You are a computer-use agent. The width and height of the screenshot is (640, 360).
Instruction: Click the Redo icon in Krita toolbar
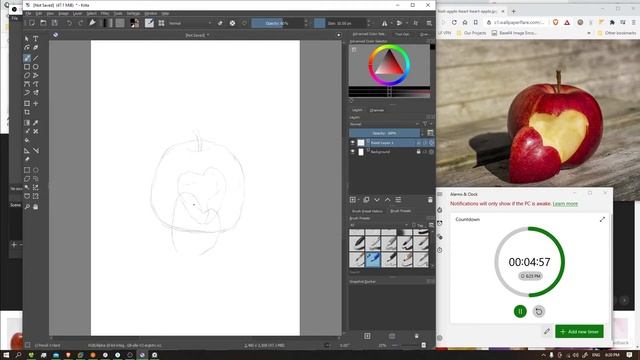[x=80, y=23]
